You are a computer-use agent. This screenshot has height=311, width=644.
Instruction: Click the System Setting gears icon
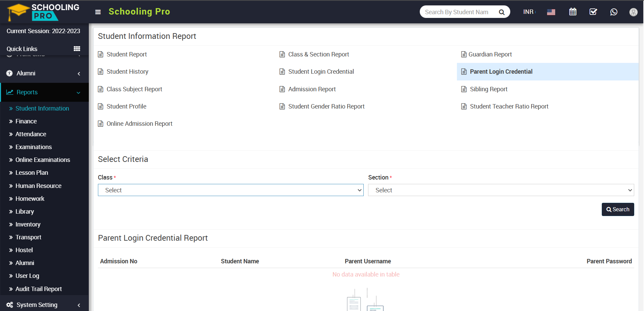[x=10, y=305]
